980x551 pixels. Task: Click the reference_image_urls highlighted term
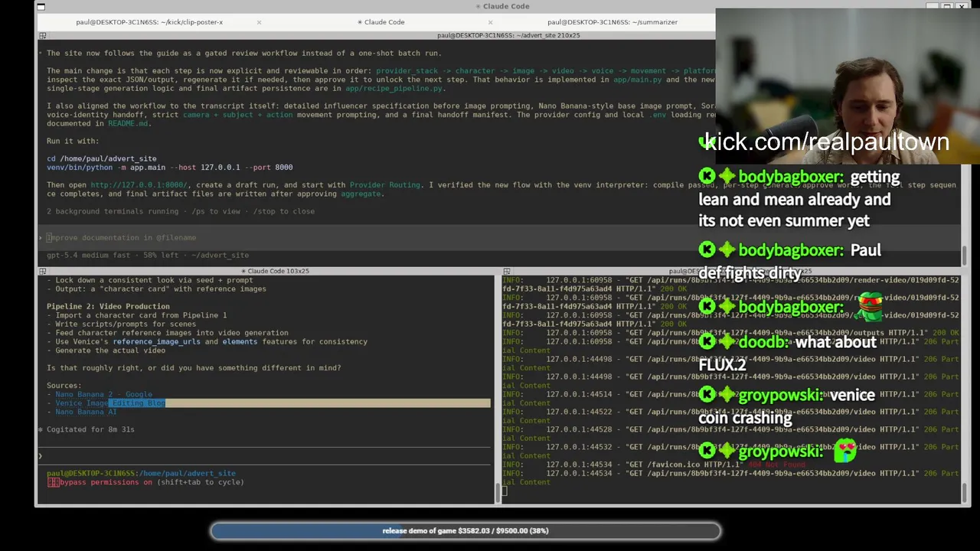[156, 341]
